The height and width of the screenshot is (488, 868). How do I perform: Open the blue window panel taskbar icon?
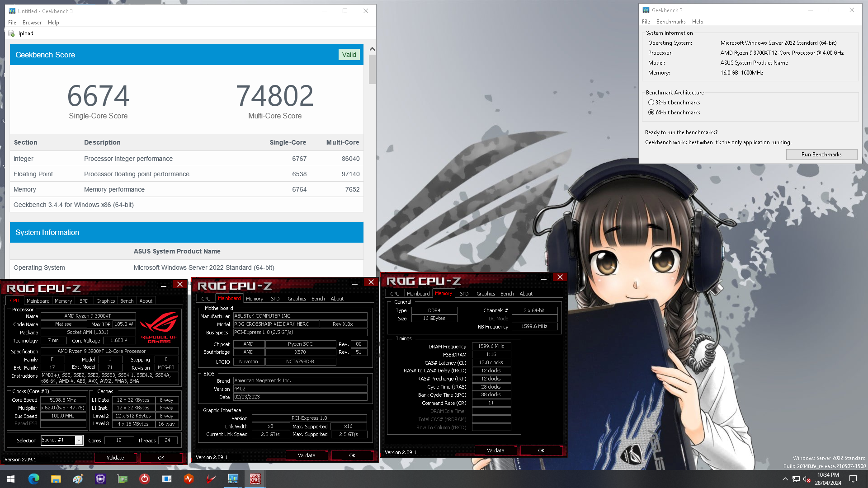(x=166, y=479)
